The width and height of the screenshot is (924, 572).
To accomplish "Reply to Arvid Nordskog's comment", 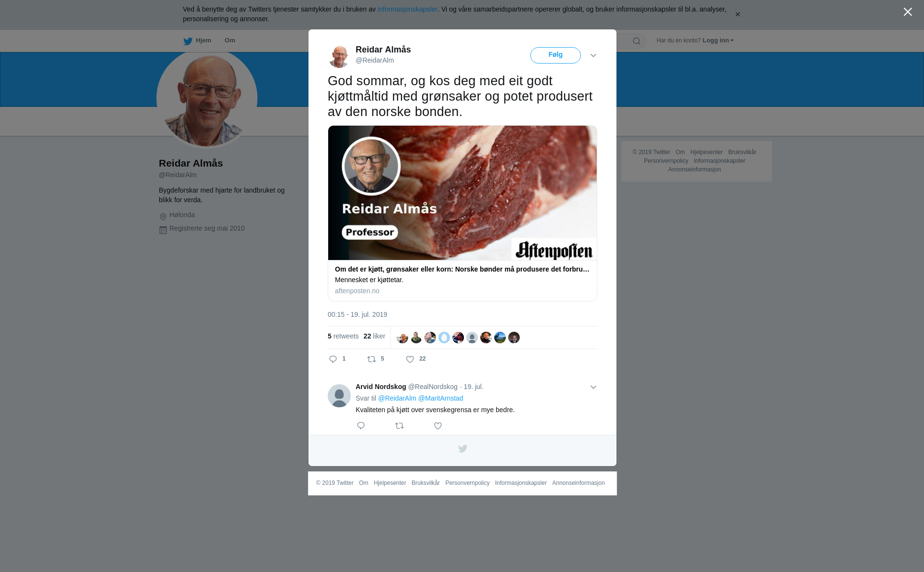I will tap(361, 426).
